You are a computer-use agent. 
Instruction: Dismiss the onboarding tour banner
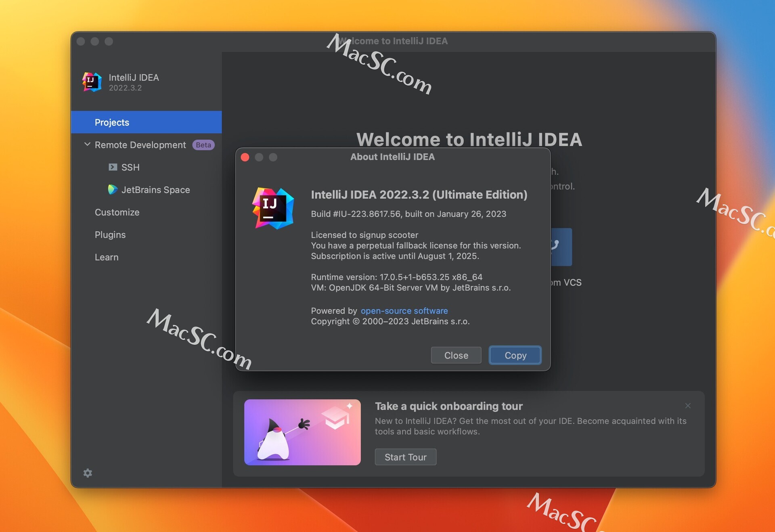[688, 406]
